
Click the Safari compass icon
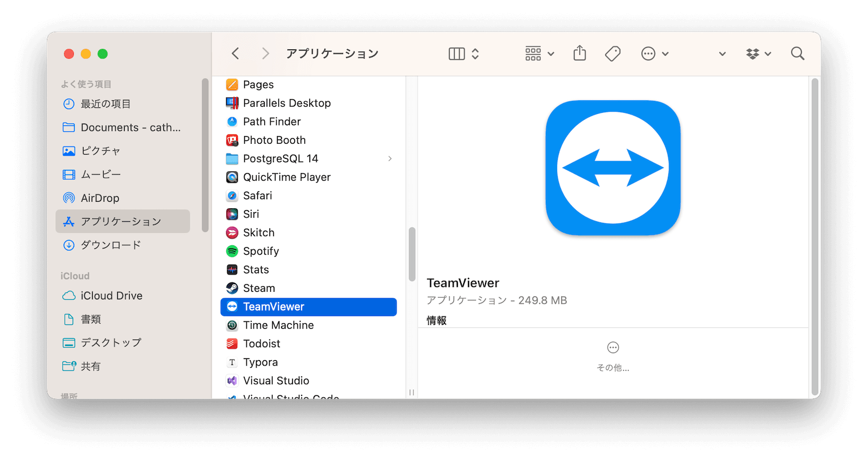pyautogui.click(x=232, y=196)
